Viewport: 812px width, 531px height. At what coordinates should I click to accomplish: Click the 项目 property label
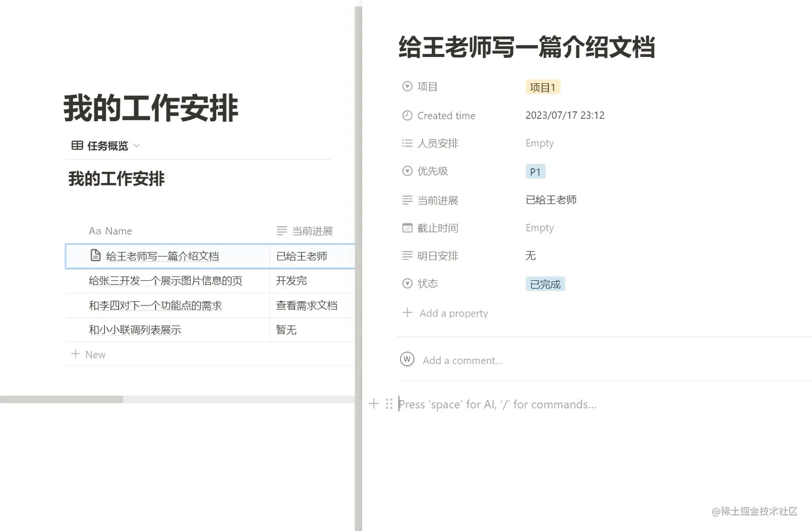pos(427,87)
